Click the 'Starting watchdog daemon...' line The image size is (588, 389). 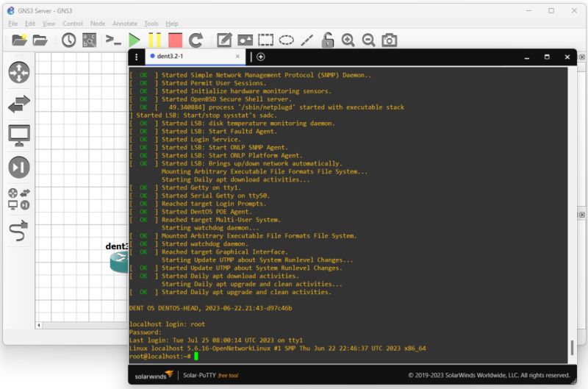click(x=210, y=228)
